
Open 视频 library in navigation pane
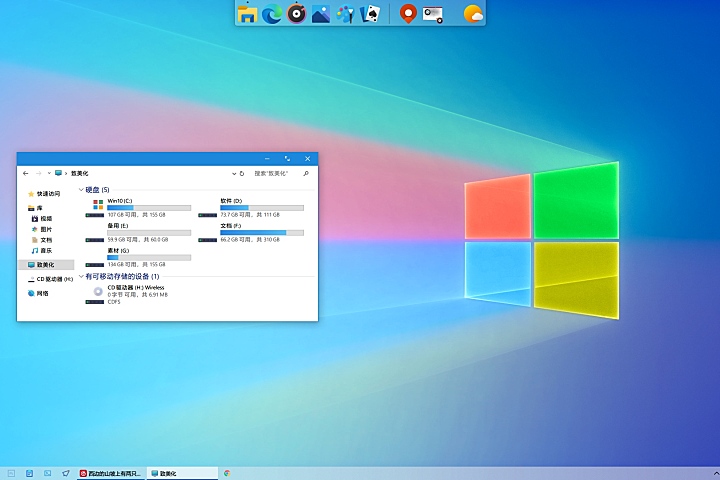[42, 219]
